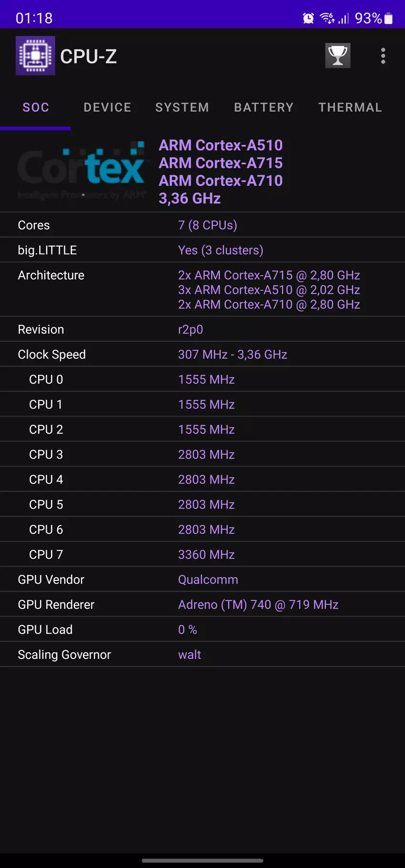Screen dimensions: 405x868
Task: Switch to the DEVICE tab
Action: pos(107,108)
